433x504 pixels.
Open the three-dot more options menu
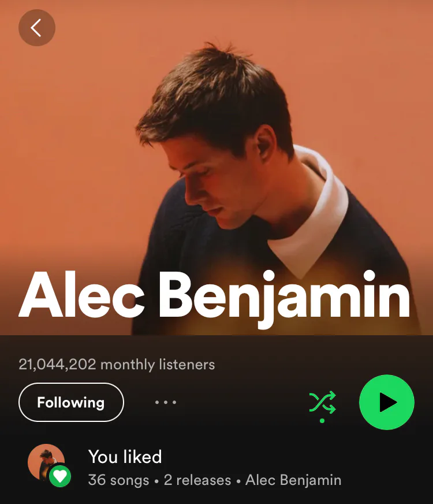166,402
